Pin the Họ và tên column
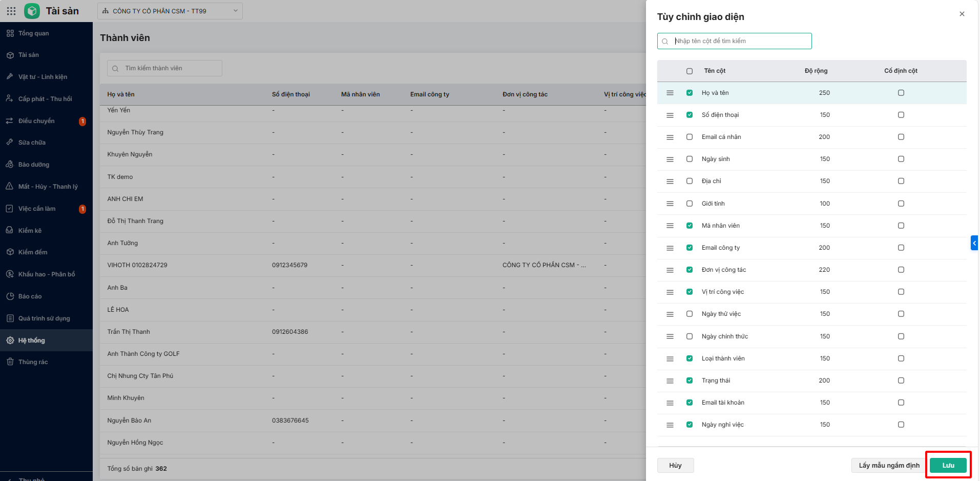Screen dimensions: 980x481 tap(901, 93)
